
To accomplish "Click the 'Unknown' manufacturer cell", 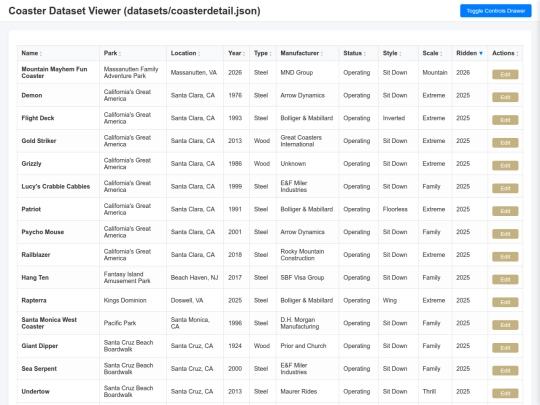I will pyautogui.click(x=308, y=163).
